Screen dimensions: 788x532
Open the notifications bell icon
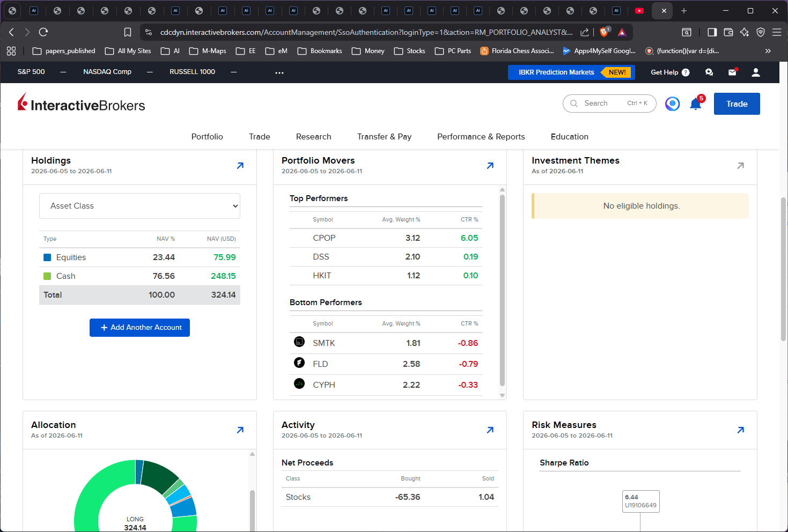click(696, 104)
